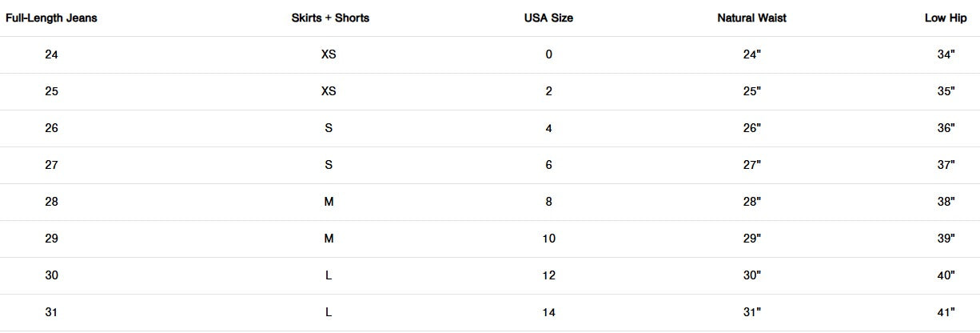Select USA Size value 8
The height and width of the screenshot is (333, 980).
(548, 202)
